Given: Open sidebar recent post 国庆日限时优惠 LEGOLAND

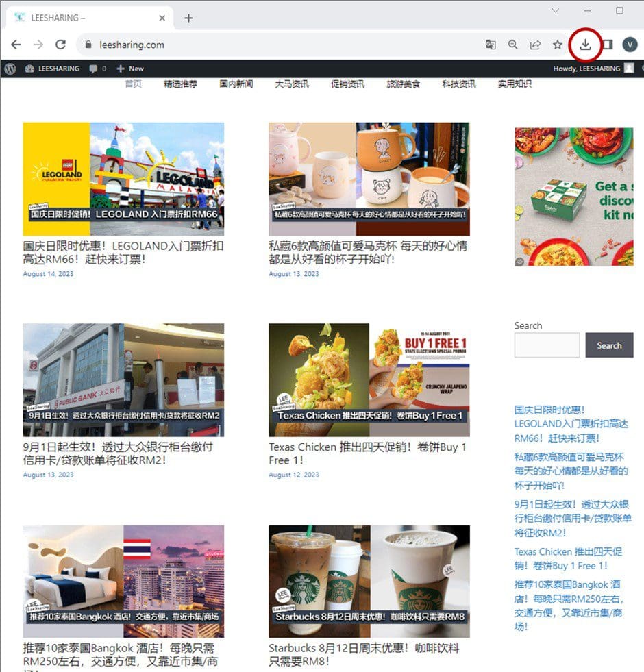Looking at the screenshot, I should click(571, 424).
